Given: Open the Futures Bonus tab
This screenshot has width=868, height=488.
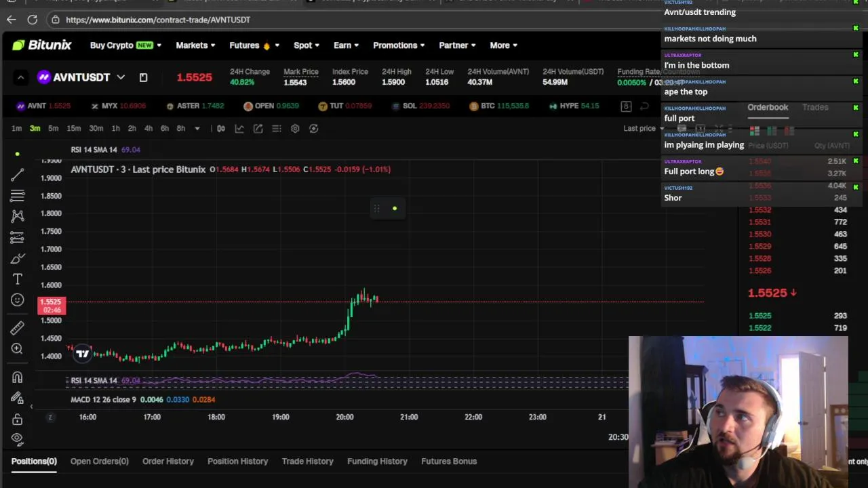Looking at the screenshot, I should (x=449, y=461).
